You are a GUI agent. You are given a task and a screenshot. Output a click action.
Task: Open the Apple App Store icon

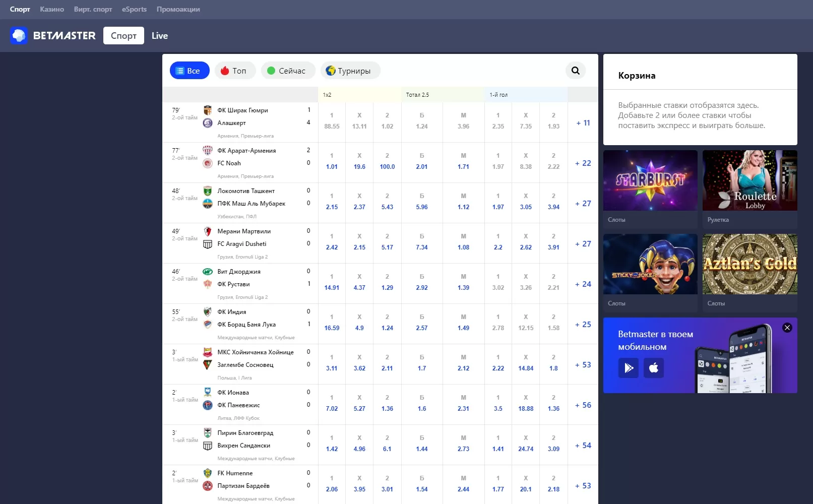tap(653, 368)
